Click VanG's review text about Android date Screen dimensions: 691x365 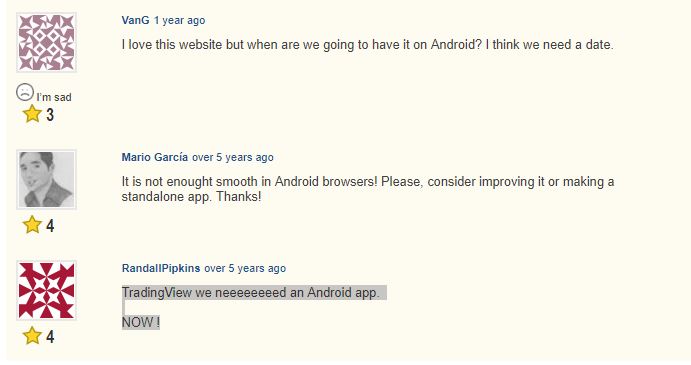(x=367, y=45)
